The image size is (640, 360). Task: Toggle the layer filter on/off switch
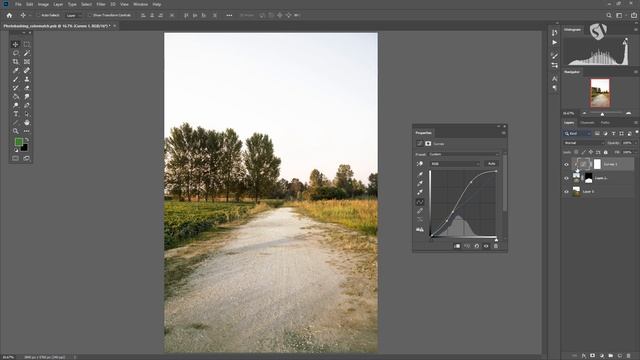tap(637, 133)
